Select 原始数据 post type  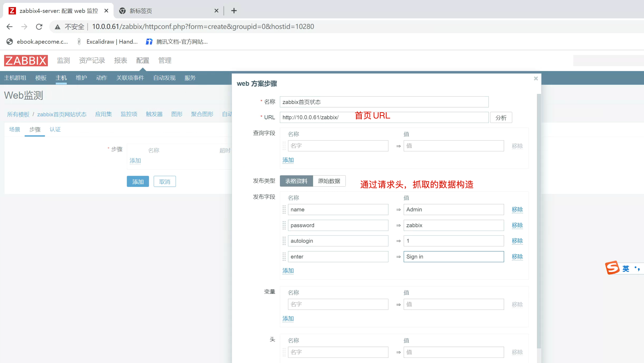coord(329,181)
